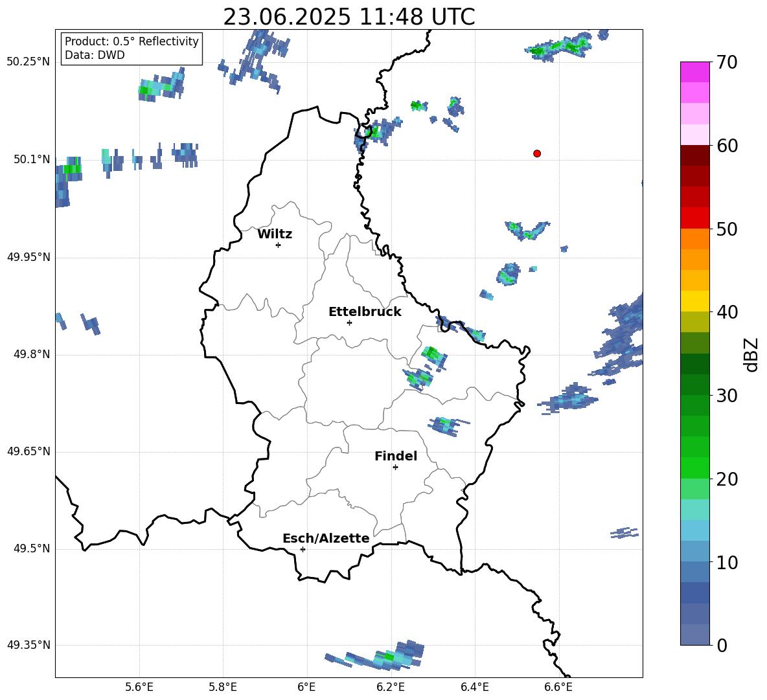Screen dimensions: 767x700
Task: Click the 6°E longitude label
Action: coord(306,687)
